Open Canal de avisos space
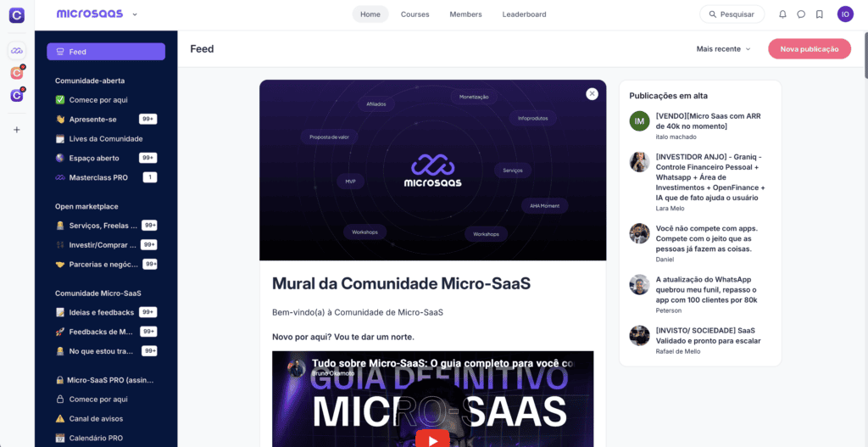This screenshot has width=868, height=447. pos(106,419)
